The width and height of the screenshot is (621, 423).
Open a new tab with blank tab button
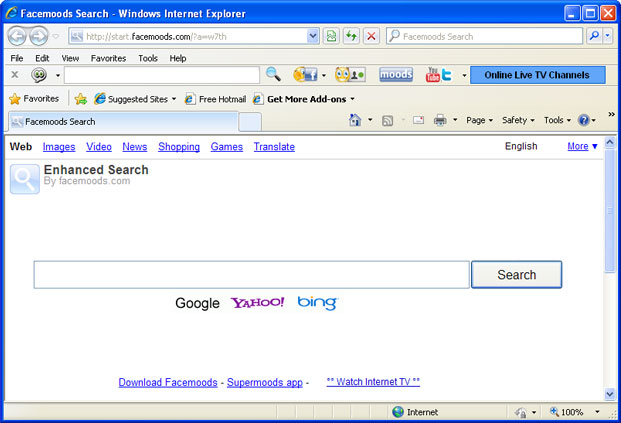tap(250, 122)
